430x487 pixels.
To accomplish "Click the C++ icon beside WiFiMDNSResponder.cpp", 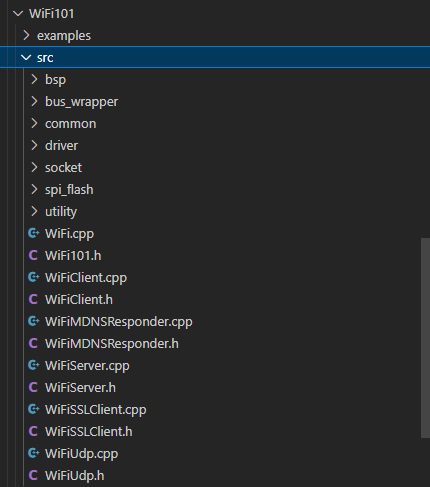I will point(33,321).
